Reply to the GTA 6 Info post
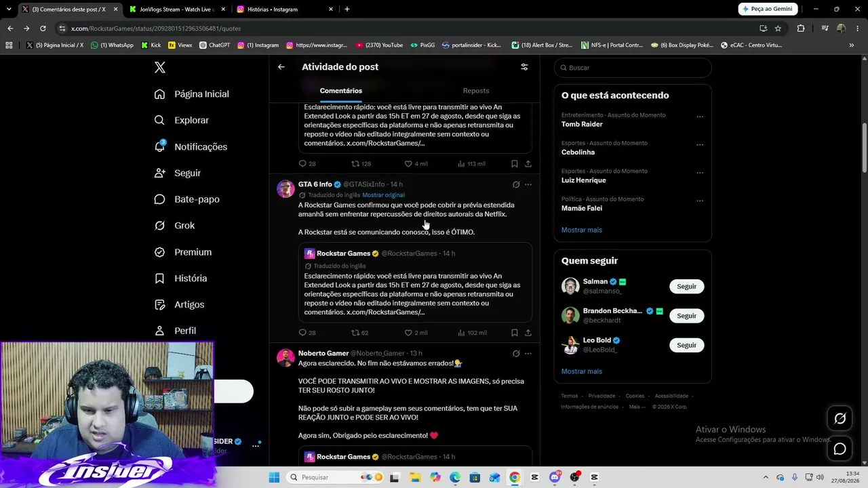 pyautogui.click(x=307, y=333)
